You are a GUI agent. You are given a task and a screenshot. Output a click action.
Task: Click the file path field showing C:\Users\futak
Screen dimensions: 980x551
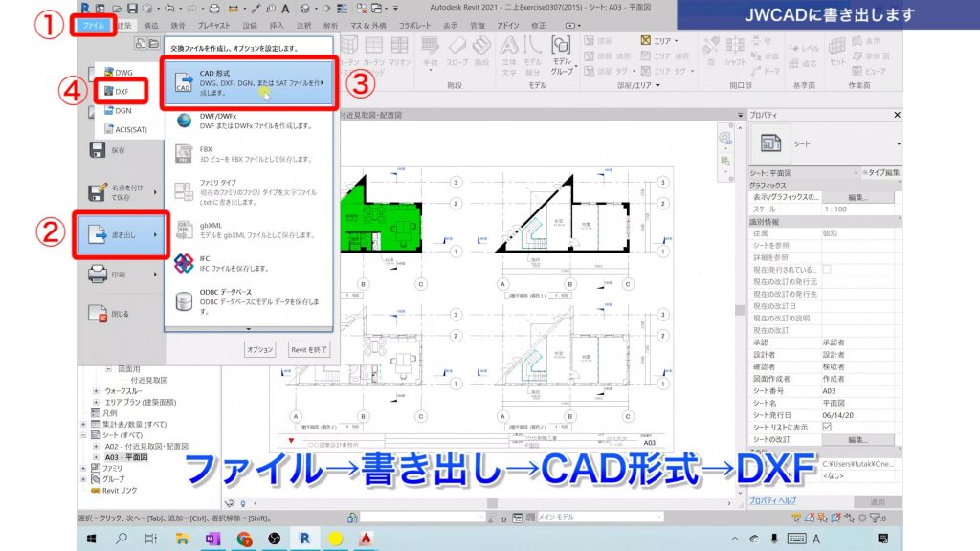pos(854,465)
